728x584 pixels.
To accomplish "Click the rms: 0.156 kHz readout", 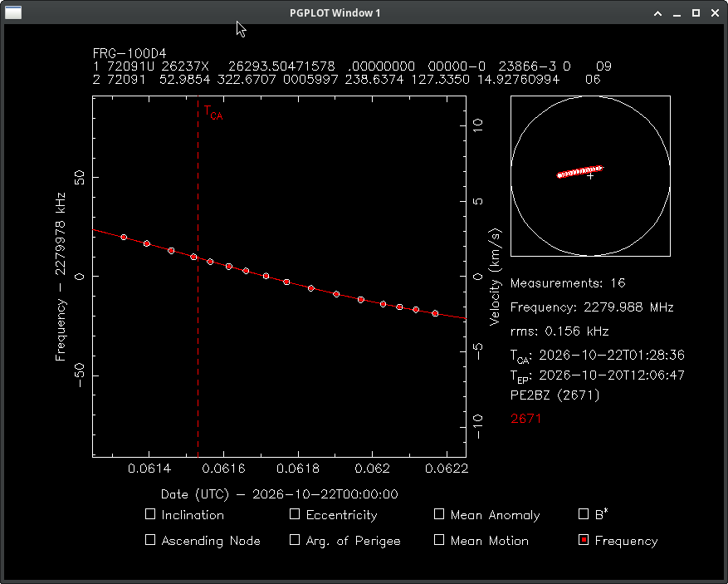I will [x=559, y=331].
